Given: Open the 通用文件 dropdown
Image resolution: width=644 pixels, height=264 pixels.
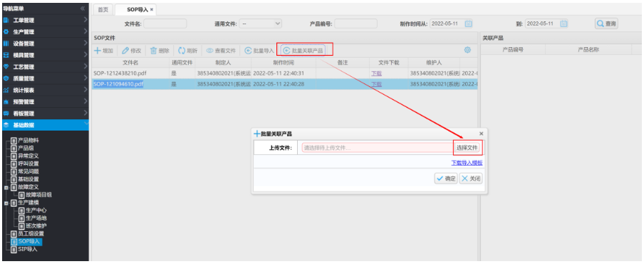Looking at the screenshot, I should 261,24.
